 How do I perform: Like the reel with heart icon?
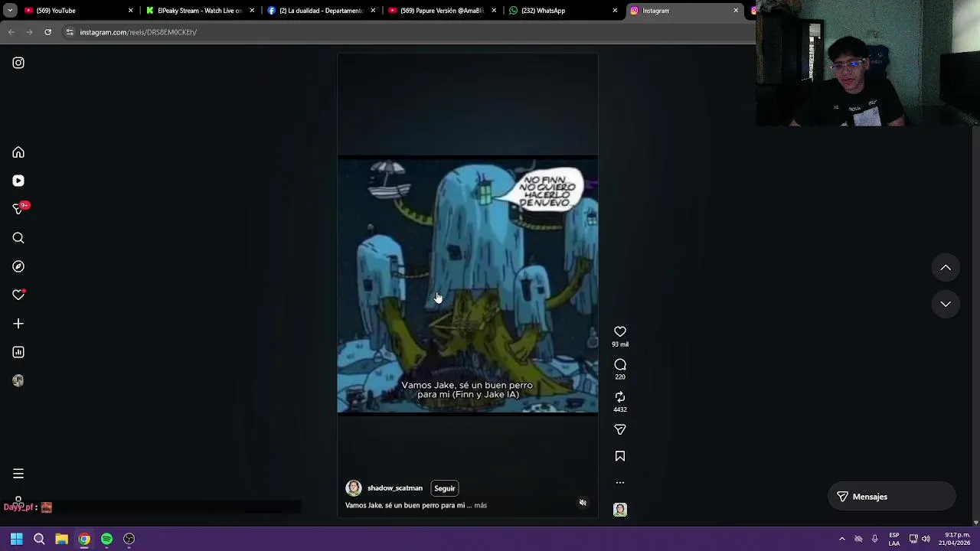click(620, 331)
